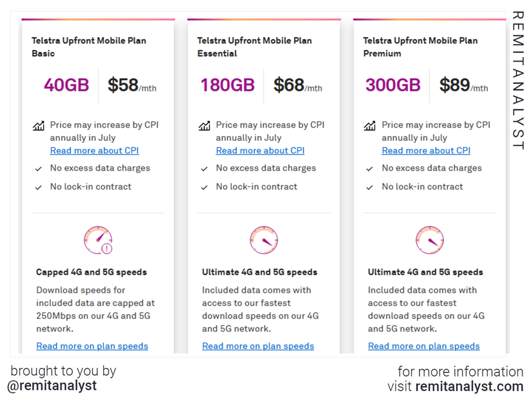This screenshot has width=532, height=399.
Task: Open Read more about CPI under Essential plan
Action: pos(260,150)
